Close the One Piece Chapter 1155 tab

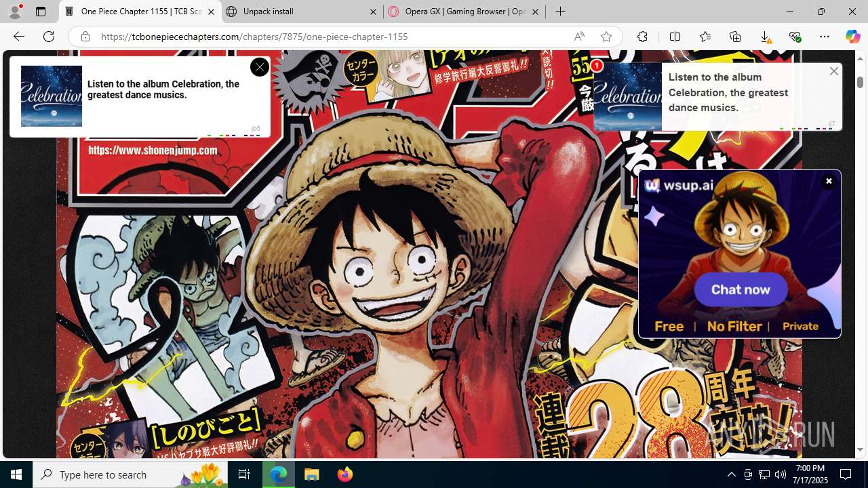(x=211, y=12)
